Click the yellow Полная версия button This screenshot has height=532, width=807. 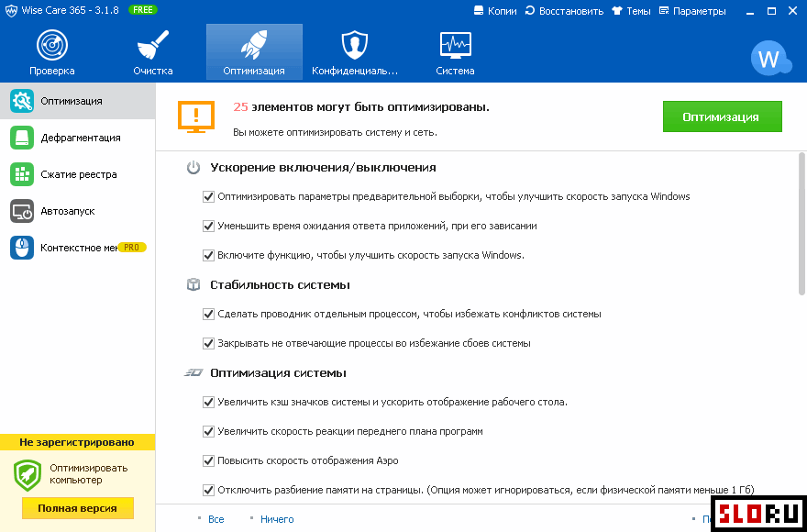[78, 508]
